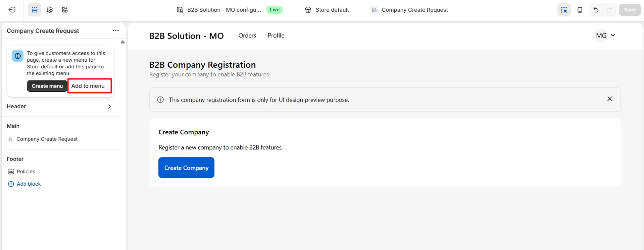Click the Save button
Viewport: 644px width, 250px height.
tap(630, 10)
